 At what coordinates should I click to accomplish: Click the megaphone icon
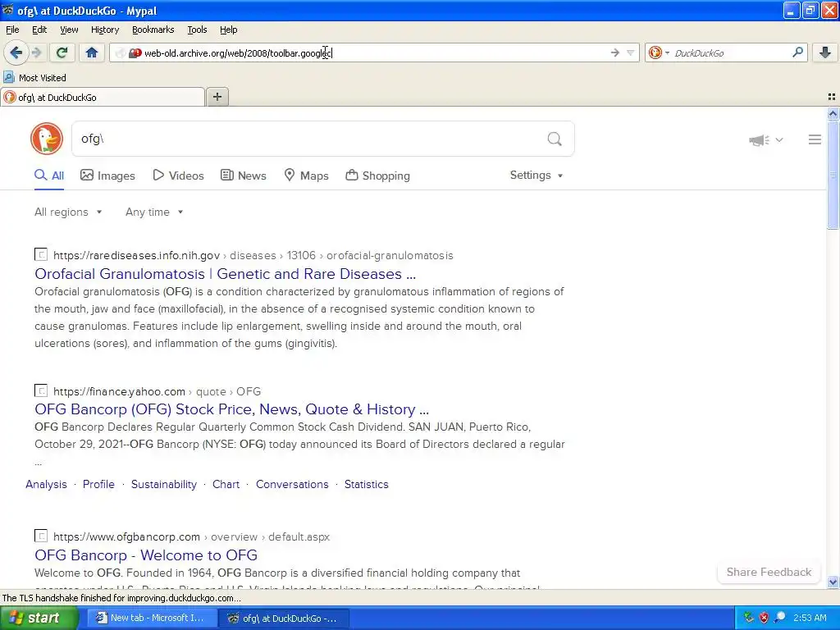pos(759,139)
